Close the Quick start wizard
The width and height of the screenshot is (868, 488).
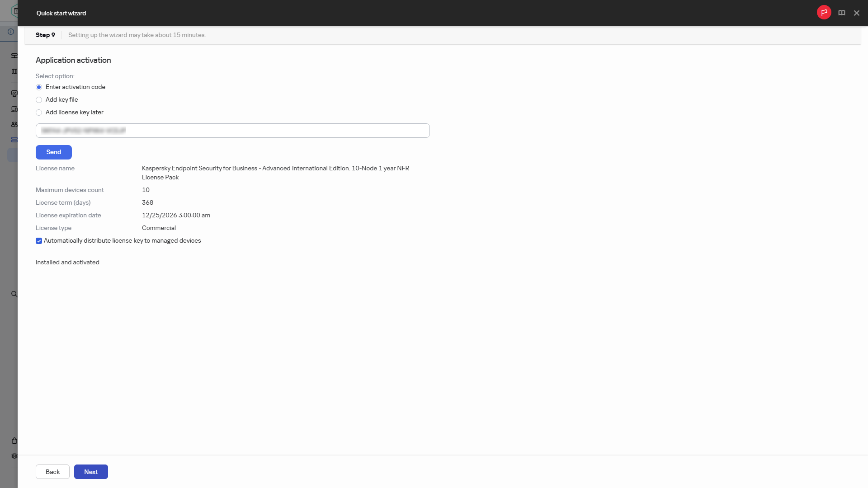coord(856,13)
